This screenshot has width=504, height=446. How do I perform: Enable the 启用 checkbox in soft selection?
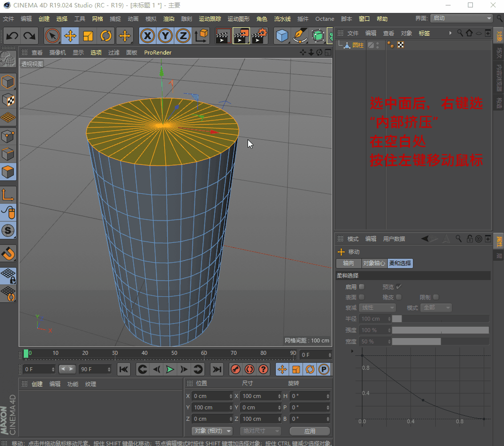(x=362, y=286)
